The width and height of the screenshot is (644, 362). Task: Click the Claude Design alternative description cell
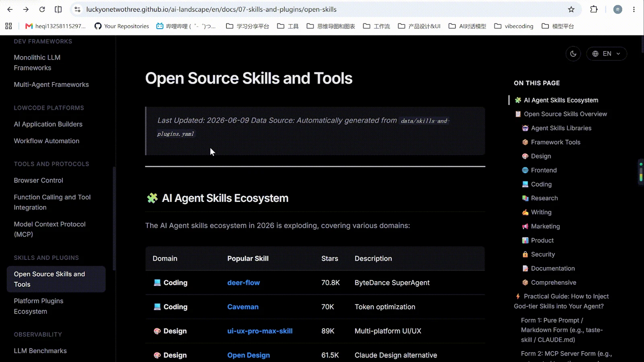coord(396,355)
